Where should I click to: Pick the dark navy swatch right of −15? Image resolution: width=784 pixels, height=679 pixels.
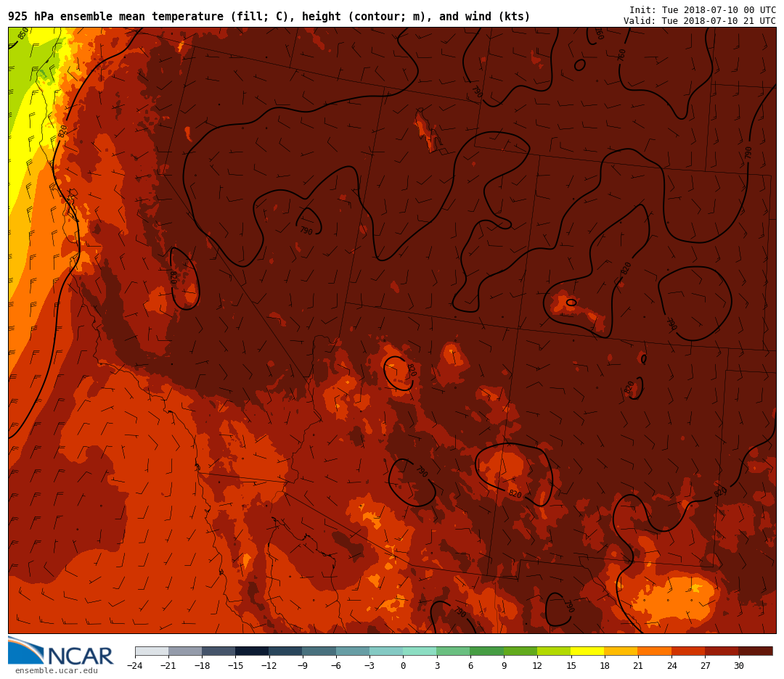click(x=252, y=651)
